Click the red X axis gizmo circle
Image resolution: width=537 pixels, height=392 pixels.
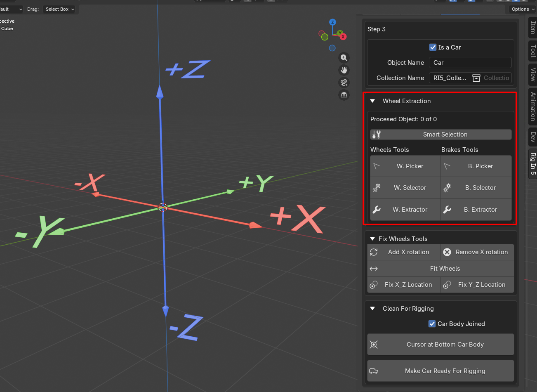(x=343, y=37)
